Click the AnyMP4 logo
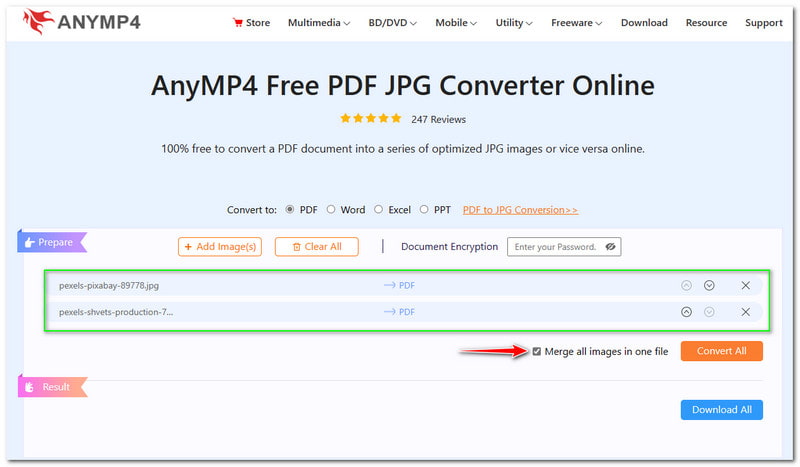800x467 pixels. coord(82,22)
